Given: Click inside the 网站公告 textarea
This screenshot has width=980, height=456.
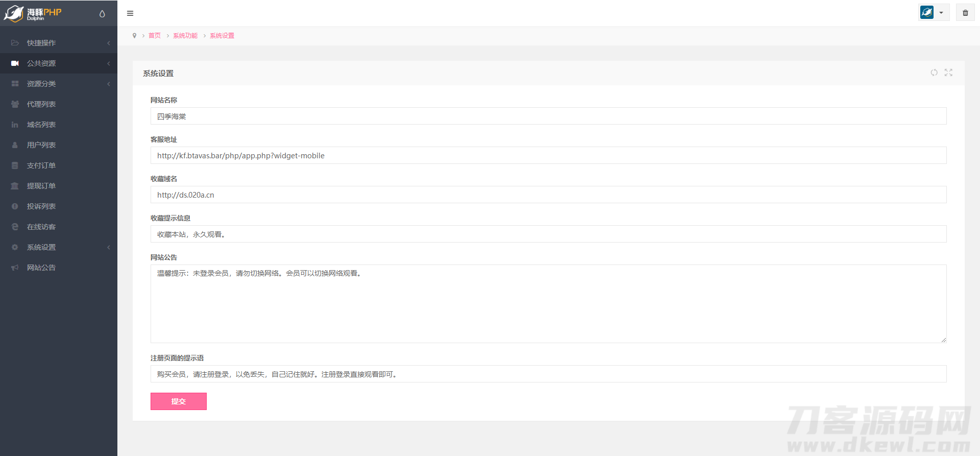Looking at the screenshot, I should (x=548, y=306).
